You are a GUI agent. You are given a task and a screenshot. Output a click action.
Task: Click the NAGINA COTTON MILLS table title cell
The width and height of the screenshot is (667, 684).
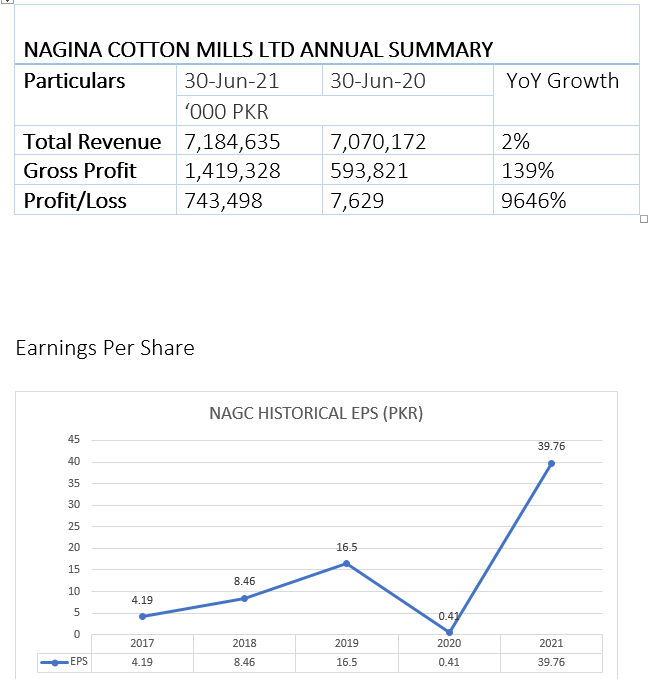click(x=258, y=49)
